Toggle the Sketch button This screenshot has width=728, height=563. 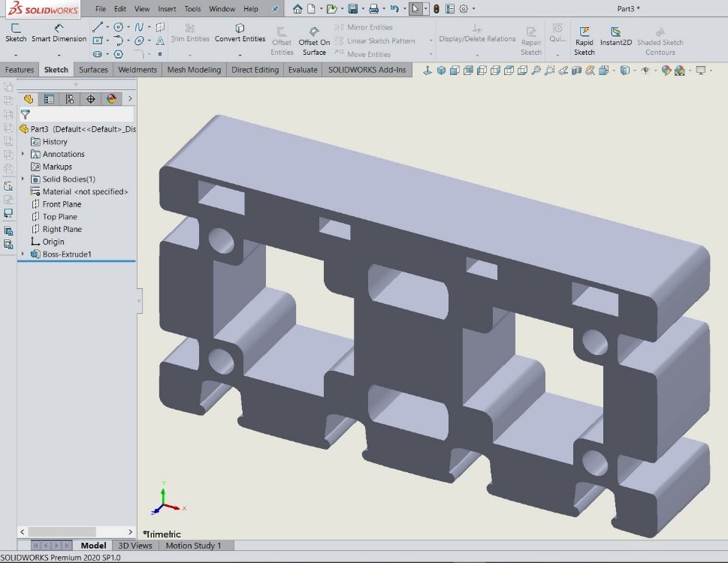[x=16, y=33]
